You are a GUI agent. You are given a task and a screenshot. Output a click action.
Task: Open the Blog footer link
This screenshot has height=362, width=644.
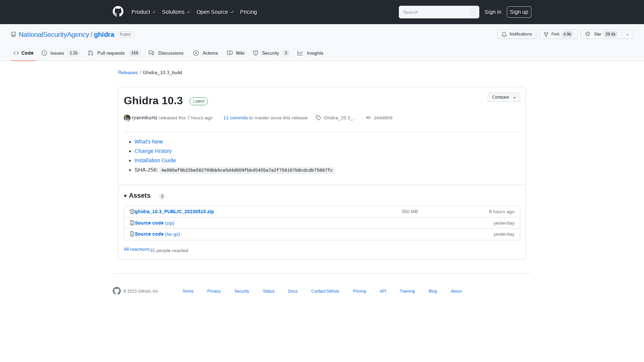point(433,291)
